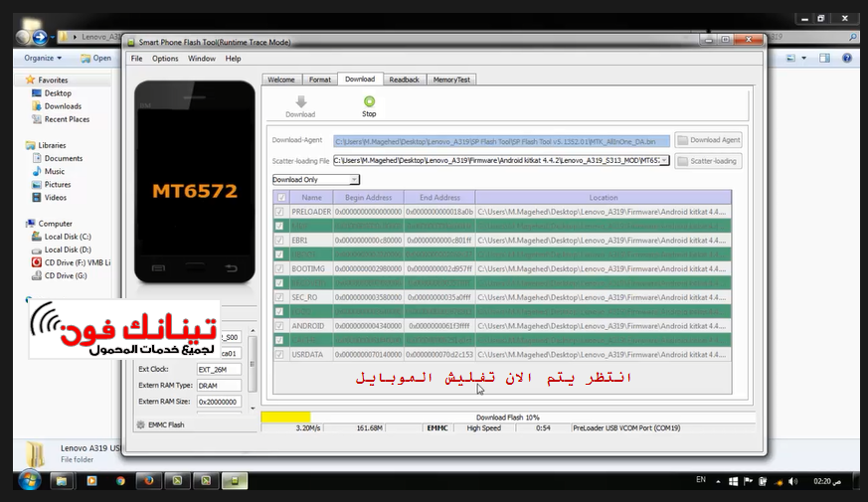Click the Explorer change view icon
Image resolution: width=868 pixels, height=502 pixels.
point(791,58)
